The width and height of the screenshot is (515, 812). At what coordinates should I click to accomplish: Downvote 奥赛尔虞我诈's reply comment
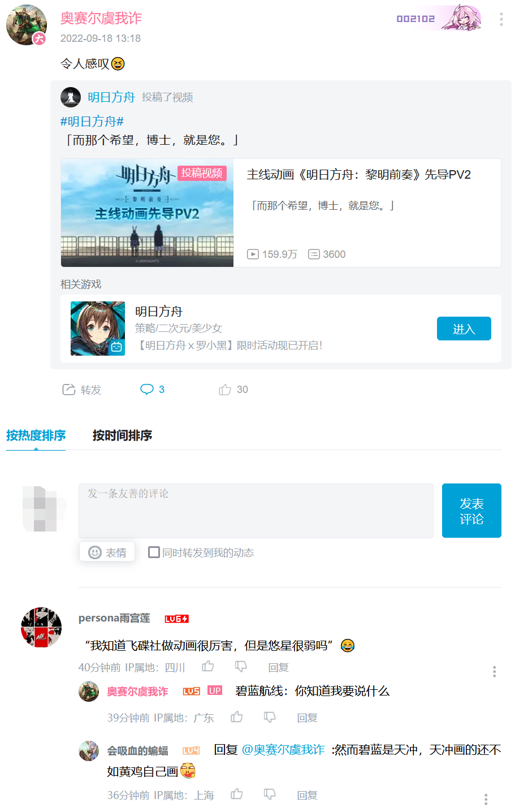(270, 717)
